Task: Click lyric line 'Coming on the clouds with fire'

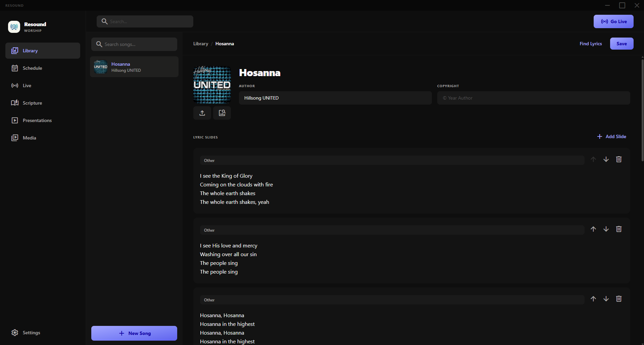Action: (236, 184)
